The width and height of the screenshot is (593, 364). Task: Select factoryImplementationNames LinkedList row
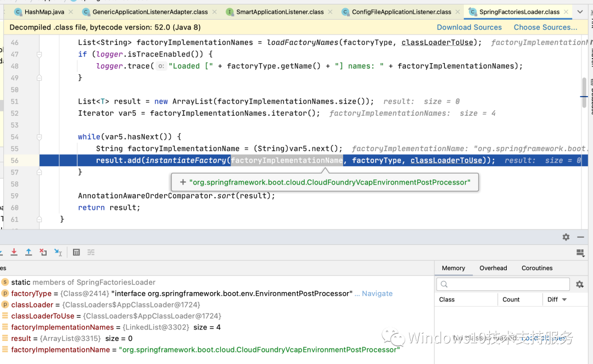click(217, 327)
